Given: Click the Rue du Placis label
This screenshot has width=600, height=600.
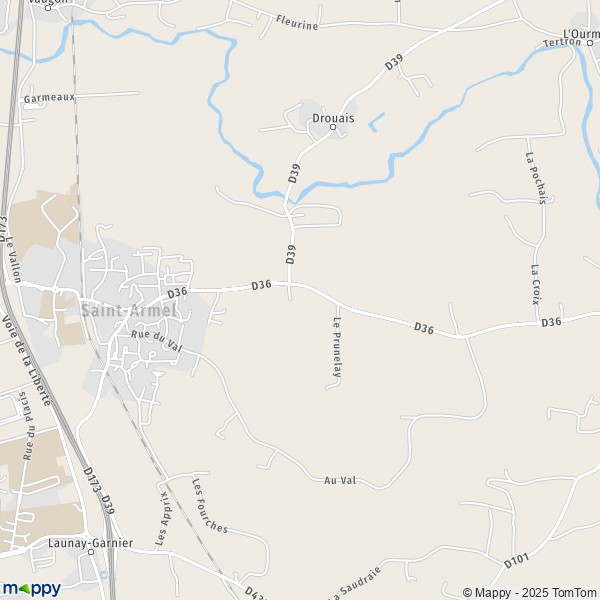Looking at the screenshot, I should pyautogui.click(x=27, y=426).
